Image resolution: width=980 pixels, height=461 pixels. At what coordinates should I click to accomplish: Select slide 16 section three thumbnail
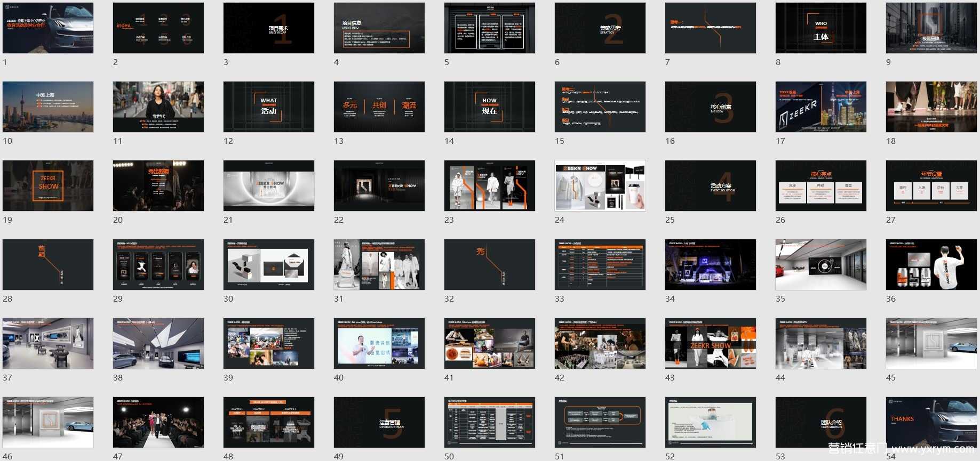point(711,107)
